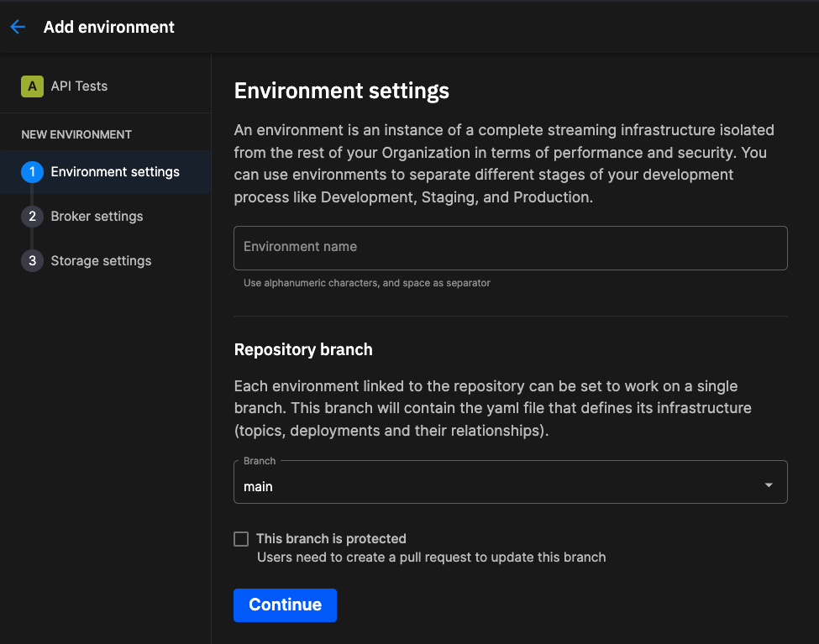Image resolution: width=819 pixels, height=644 pixels.
Task: Click the green 'A' project avatar
Action: pos(32,86)
